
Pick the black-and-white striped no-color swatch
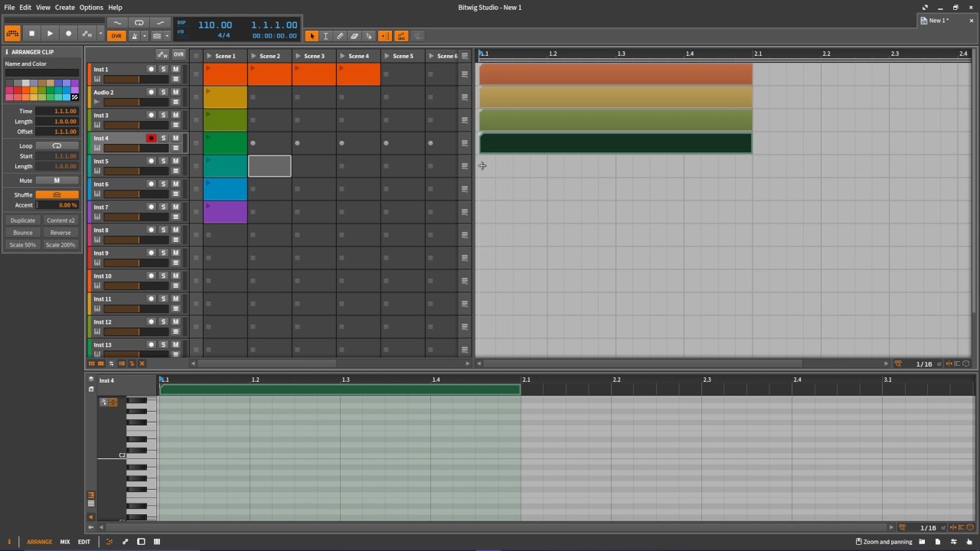74,97
